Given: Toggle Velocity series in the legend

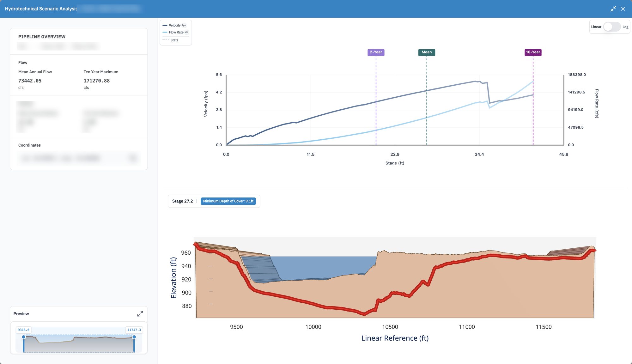Looking at the screenshot, I should (174, 25).
